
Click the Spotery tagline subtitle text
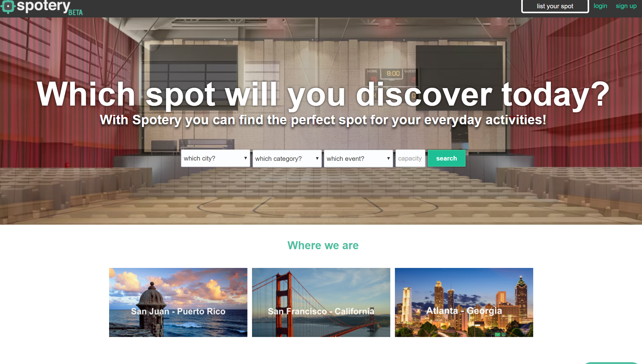[323, 120]
